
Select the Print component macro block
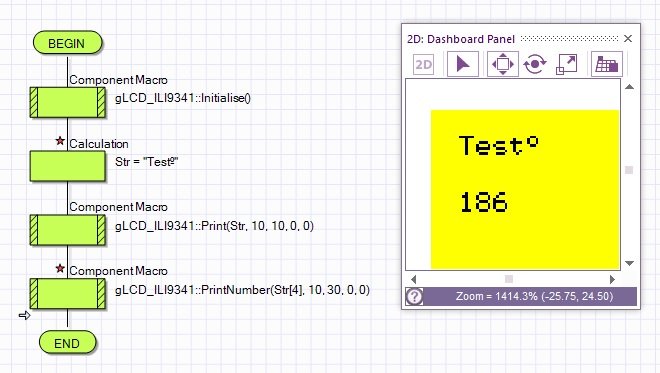pos(67,230)
